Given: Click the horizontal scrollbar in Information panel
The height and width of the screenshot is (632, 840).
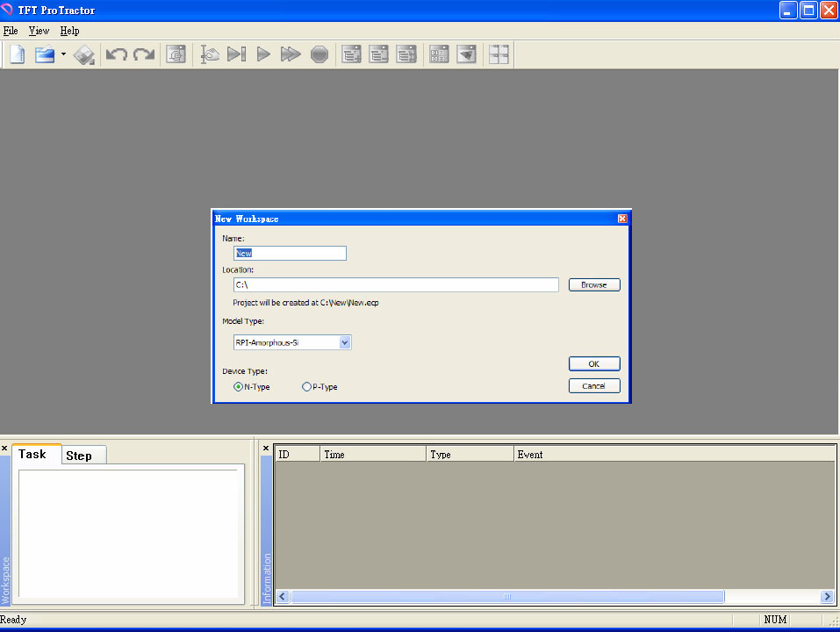Looking at the screenshot, I should point(507,596).
